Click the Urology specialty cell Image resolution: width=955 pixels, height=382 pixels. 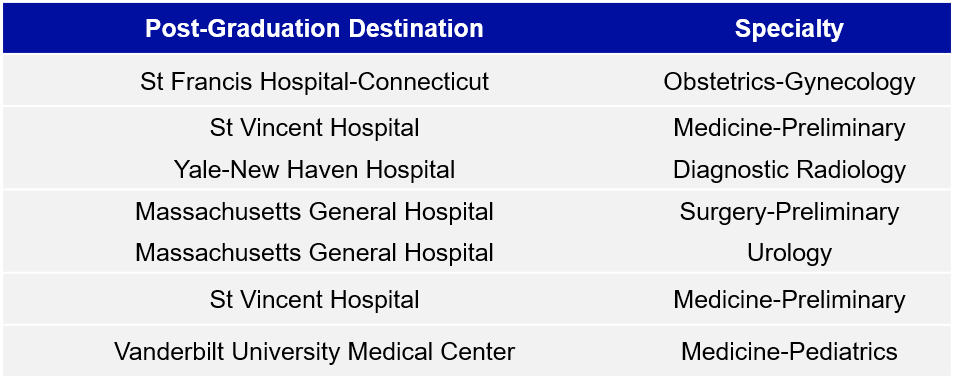coord(789,253)
